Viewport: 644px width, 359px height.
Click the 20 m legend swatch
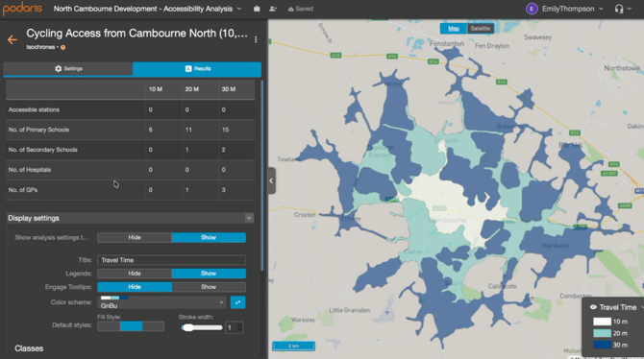pos(602,333)
